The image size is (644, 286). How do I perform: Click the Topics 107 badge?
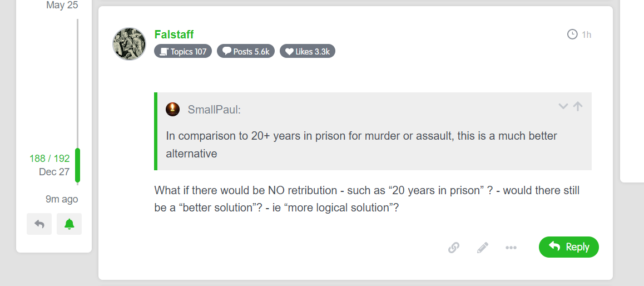point(183,52)
